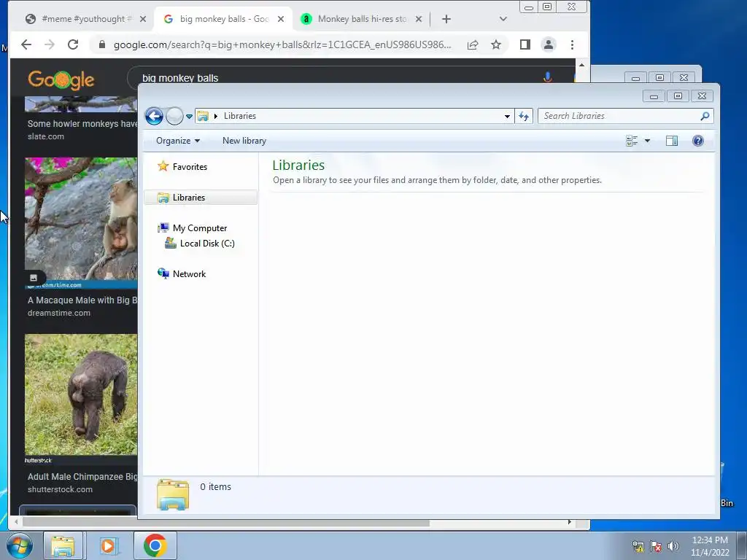The width and height of the screenshot is (747, 560).
Task: Click the Chrome address bar URL
Action: (x=282, y=44)
